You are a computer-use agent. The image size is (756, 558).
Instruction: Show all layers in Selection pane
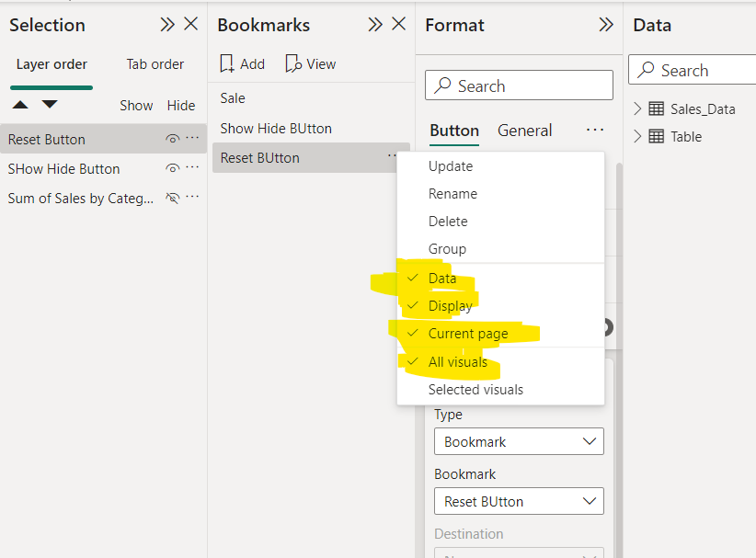point(136,106)
